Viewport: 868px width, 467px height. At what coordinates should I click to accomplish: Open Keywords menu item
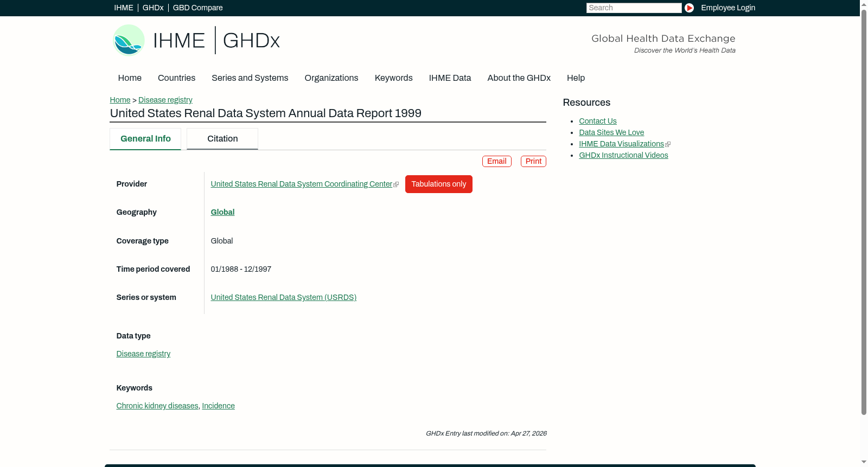(x=393, y=78)
